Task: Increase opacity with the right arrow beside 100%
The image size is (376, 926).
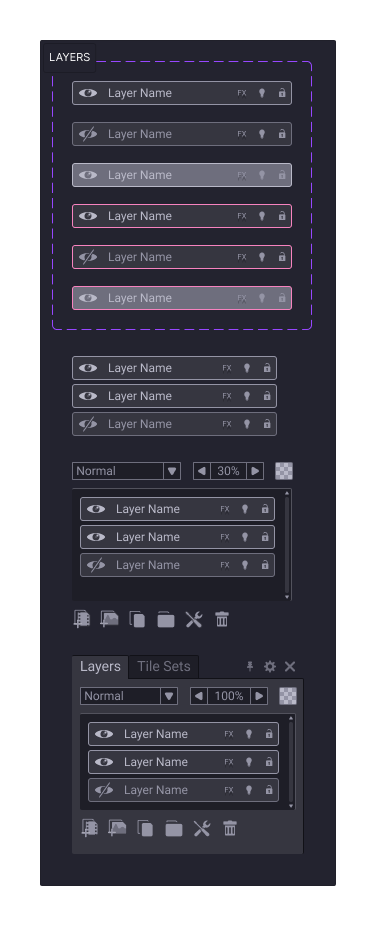Action: [x=259, y=696]
